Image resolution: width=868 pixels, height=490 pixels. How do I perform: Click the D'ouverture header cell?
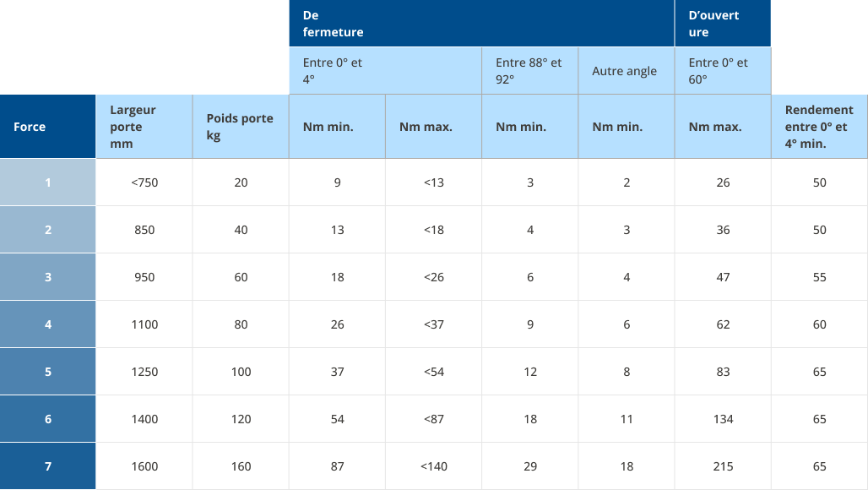[x=723, y=24]
